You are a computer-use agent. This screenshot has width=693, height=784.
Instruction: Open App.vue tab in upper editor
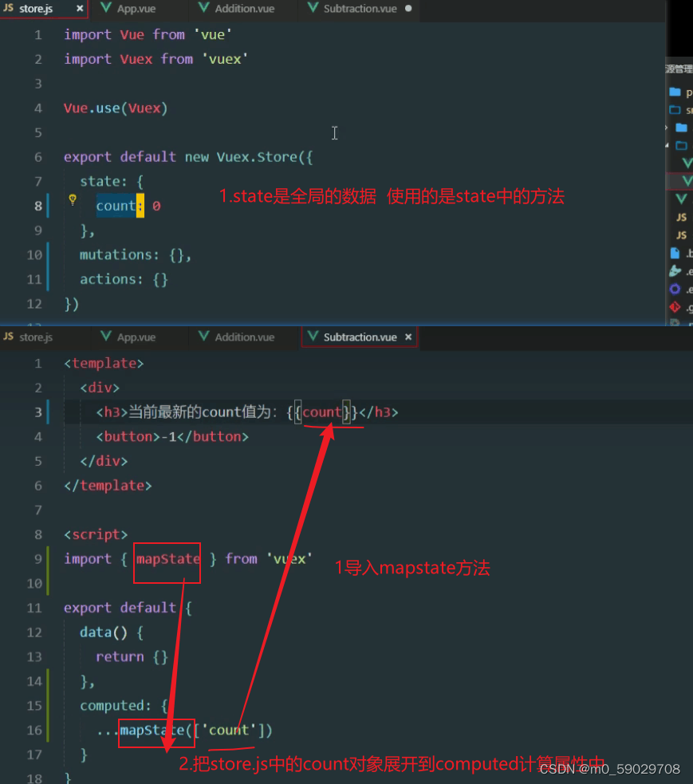coord(136,9)
